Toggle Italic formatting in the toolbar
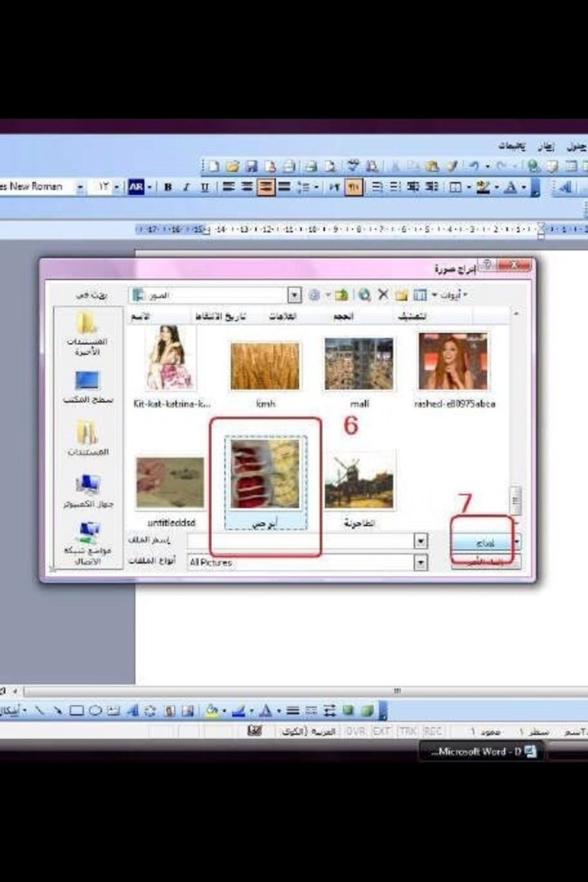Screen dimensions: 588x882 (x=186, y=187)
